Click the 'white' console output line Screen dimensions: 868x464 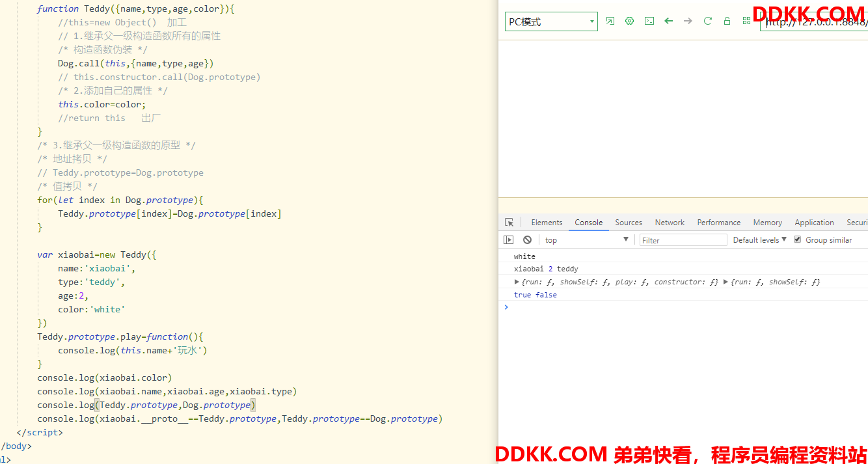pyautogui.click(x=524, y=256)
